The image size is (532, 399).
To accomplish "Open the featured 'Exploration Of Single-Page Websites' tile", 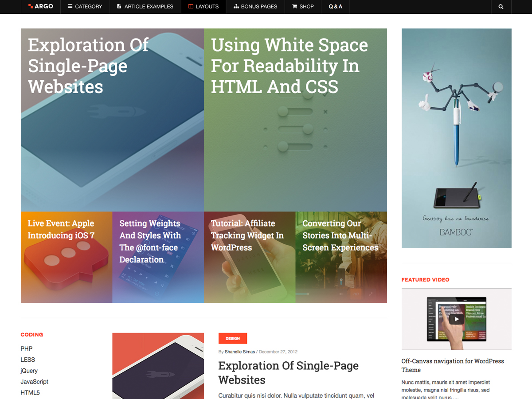I will coord(112,120).
